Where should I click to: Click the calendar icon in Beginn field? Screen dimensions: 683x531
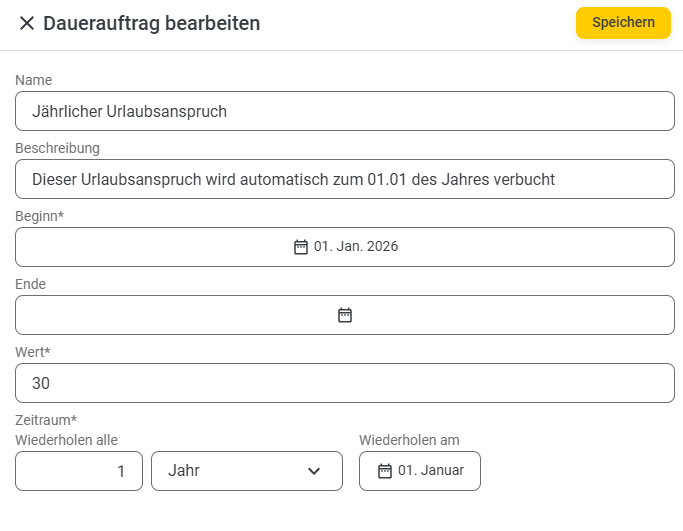coord(300,247)
